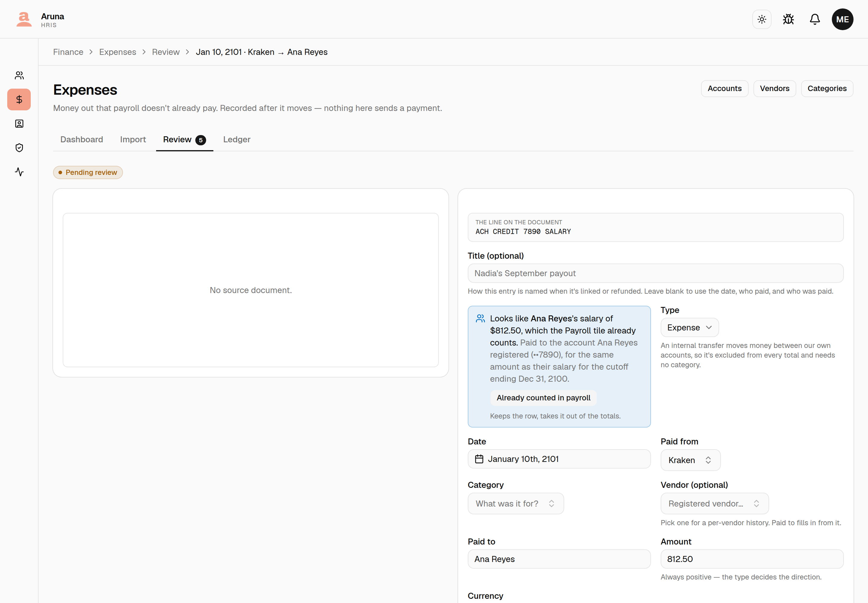Image resolution: width=868 pixels, height=603 pixels.
Task: Open the Type dropdown set to Expense
Action: coord(689,327)
